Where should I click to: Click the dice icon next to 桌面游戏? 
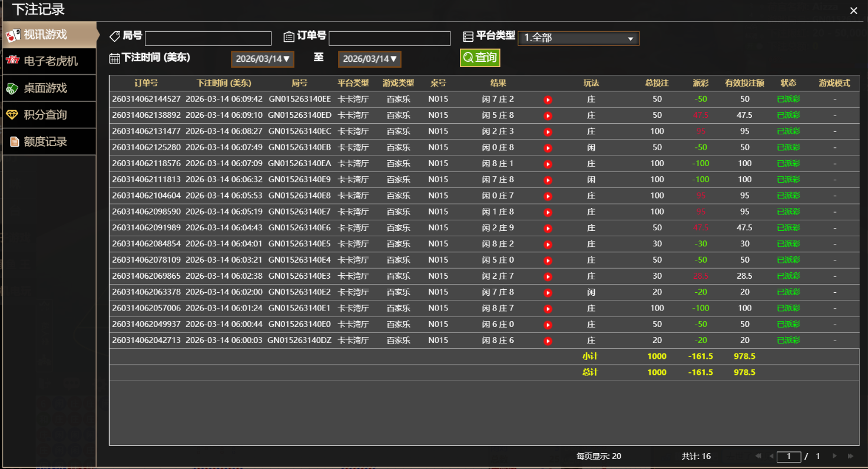13,88
